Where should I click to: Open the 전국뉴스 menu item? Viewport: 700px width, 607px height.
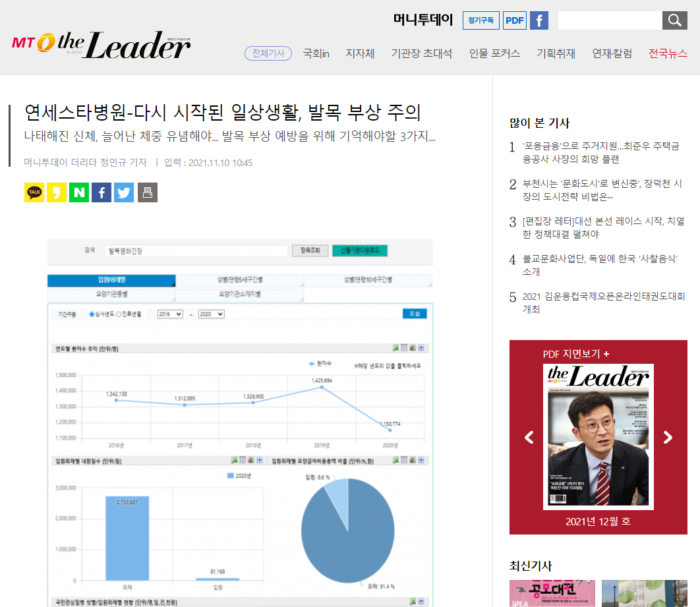[x=668, y=53]
